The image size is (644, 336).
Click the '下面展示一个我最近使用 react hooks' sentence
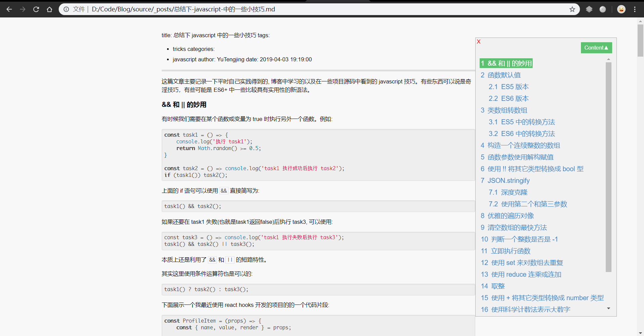[x=246, y=305]
